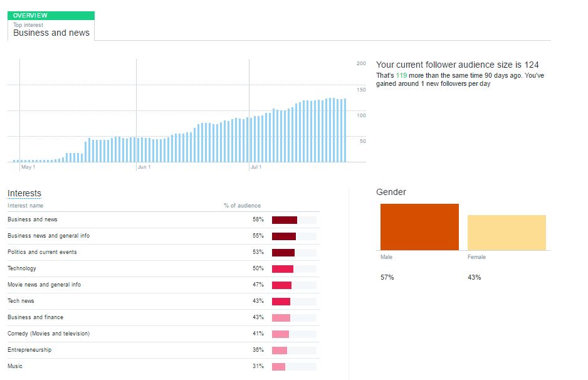Click the Business and finance percentage bar
Image resolution: width=588 pixels, height=380 pixels.
(281, 317)
